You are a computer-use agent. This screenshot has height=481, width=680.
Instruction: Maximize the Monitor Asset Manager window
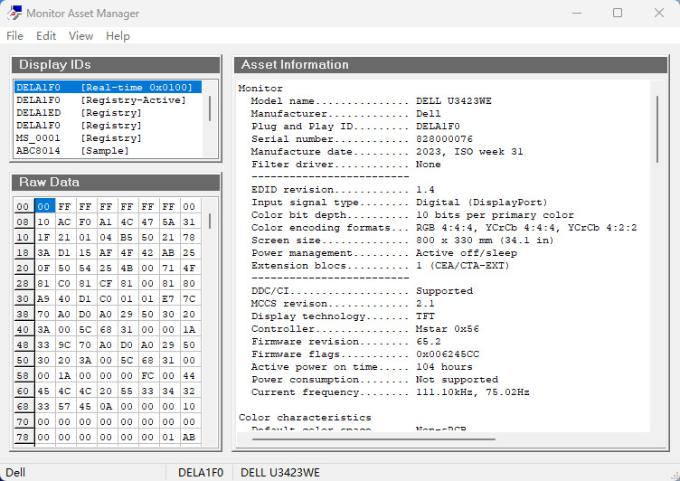pos(617,13)
